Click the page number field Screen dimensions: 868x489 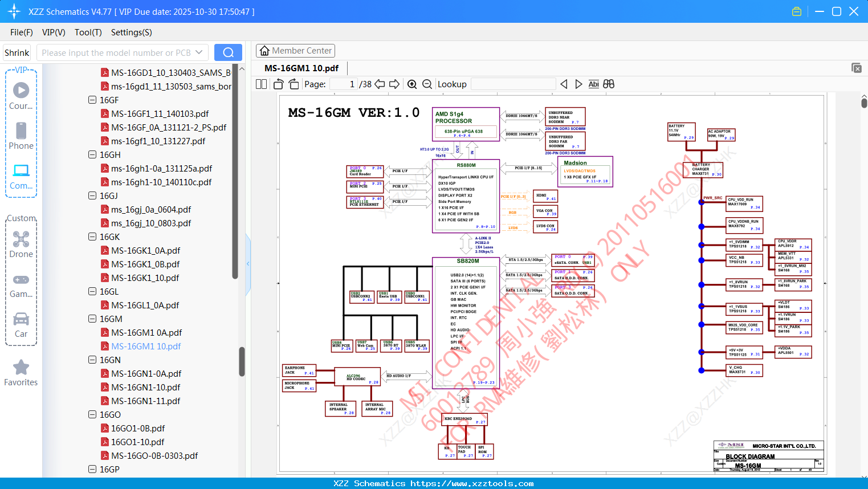click(344, 84)
